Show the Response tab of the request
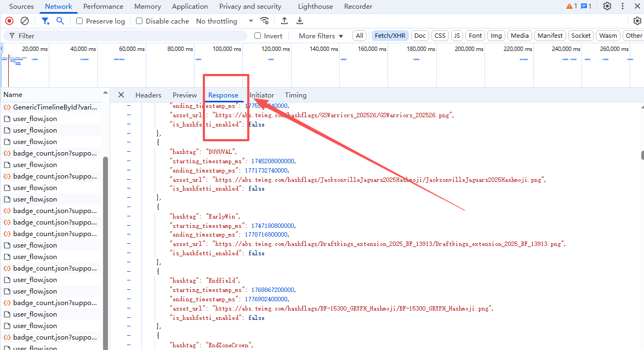This screenshot has height=350, width=644. coord(223,95)
